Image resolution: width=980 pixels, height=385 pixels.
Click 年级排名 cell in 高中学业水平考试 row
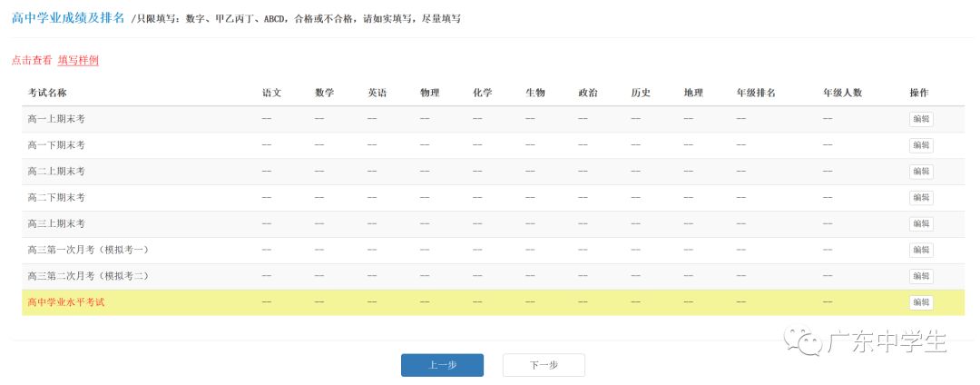click(741, 302)
